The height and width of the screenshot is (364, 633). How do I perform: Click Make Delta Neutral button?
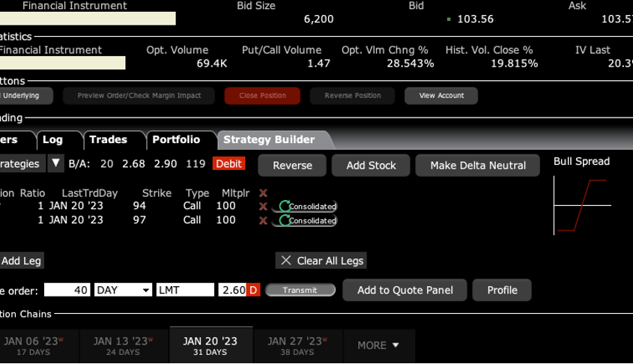point(478,166)
